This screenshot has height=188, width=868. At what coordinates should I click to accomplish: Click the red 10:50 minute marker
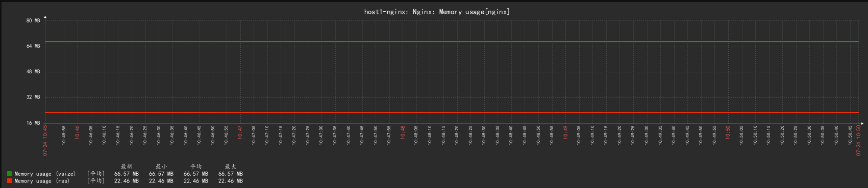pyautogui.click(x=728, y=132)
